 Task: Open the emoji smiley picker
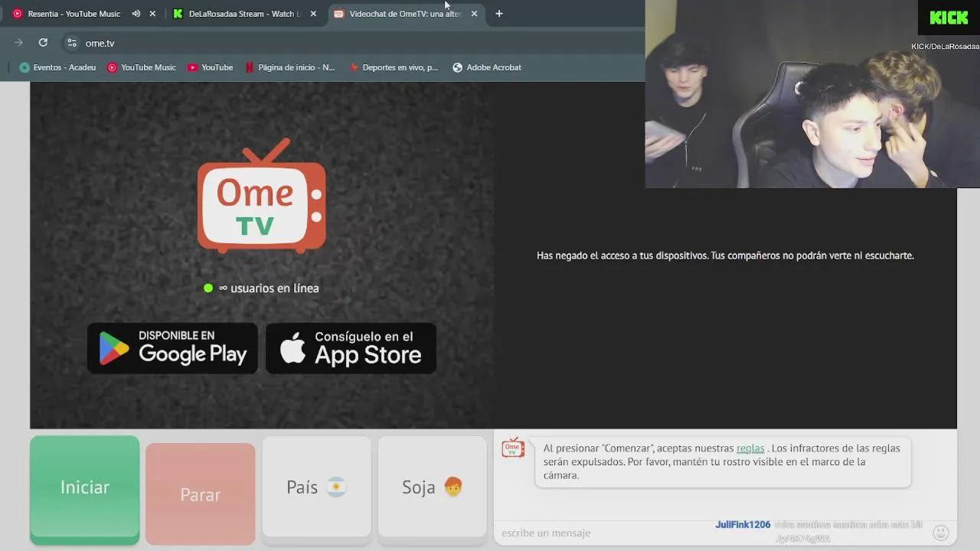point(942,533)
